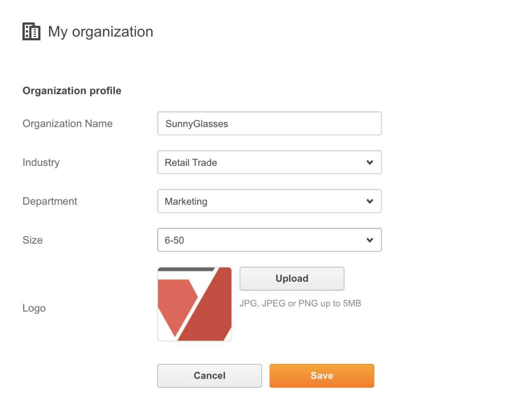Screen dimensions: 532x402
Task: Select the Industry field showing Retail Trade
Action: click(269, 162)
